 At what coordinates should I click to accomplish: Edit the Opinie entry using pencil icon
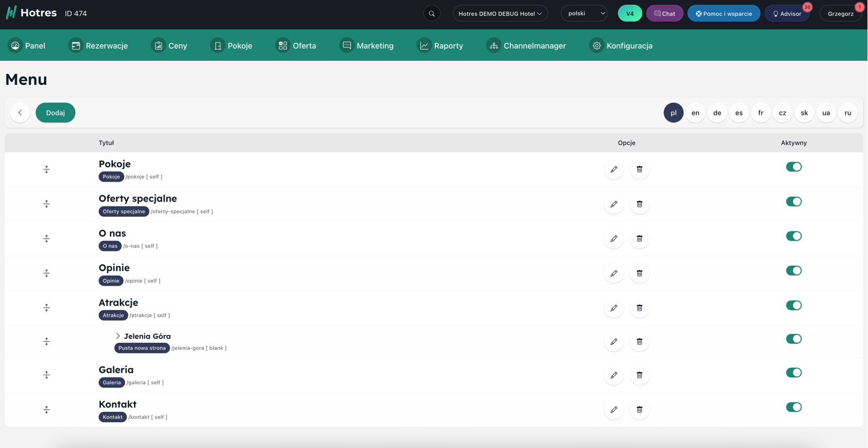(614, 273)
